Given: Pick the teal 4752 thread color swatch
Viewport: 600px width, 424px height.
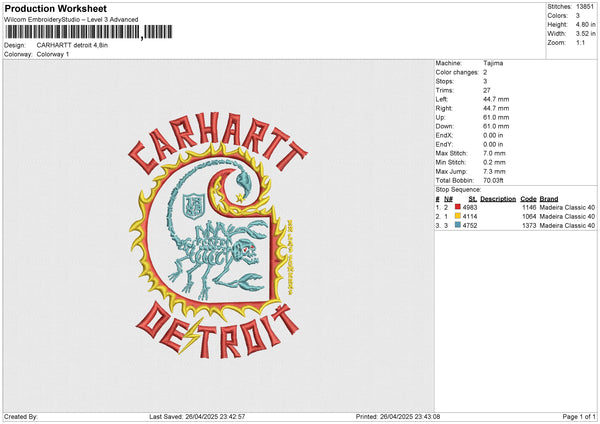Looking at the screenshot, I should (457, 226).
